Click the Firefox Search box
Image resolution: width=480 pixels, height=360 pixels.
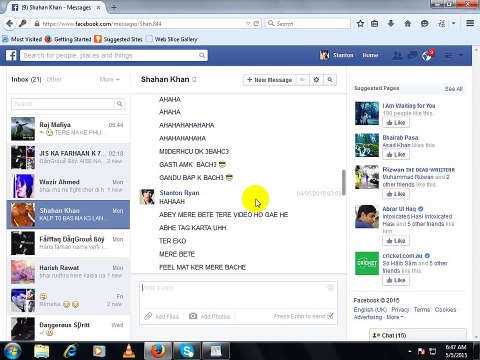coord(308,24)
